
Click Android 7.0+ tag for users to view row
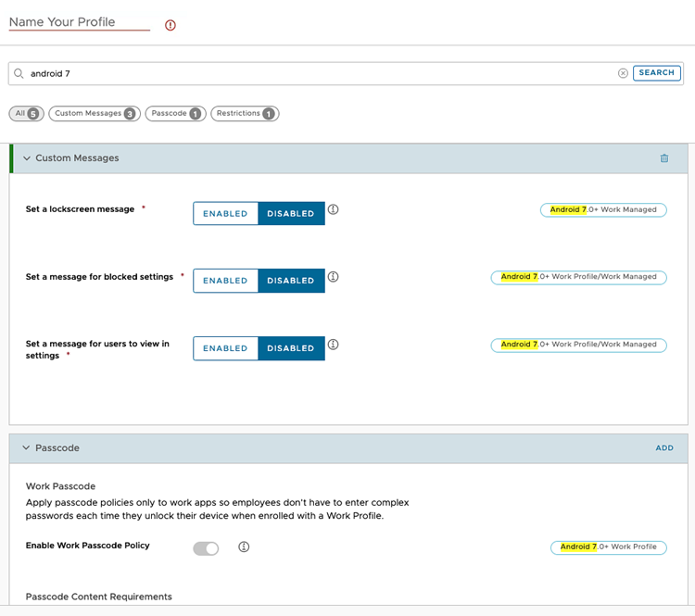(578, 345)
